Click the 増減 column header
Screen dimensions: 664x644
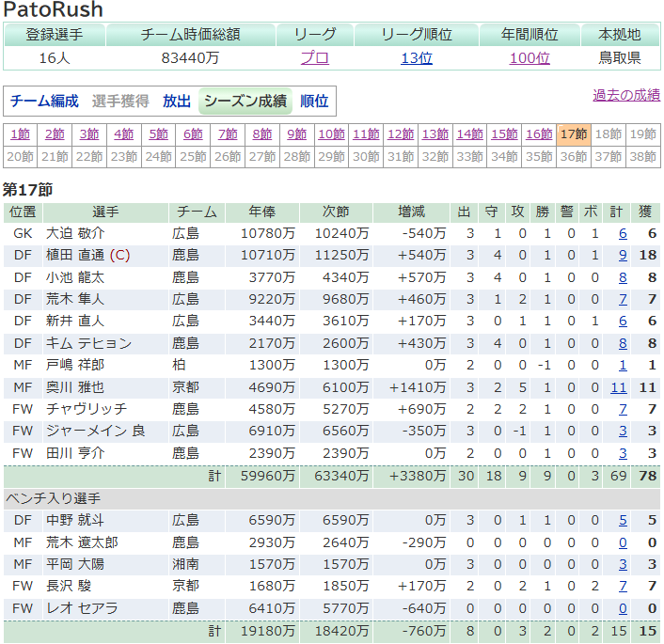pos(411,212)
